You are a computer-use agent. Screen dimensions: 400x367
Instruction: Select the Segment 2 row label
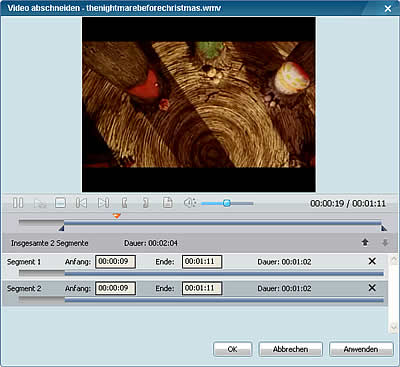pyautogui.click(x=24, y=289)
